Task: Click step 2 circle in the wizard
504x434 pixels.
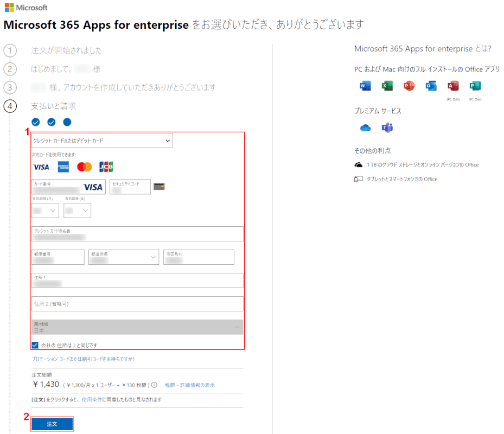Action: tap(10, 69)
